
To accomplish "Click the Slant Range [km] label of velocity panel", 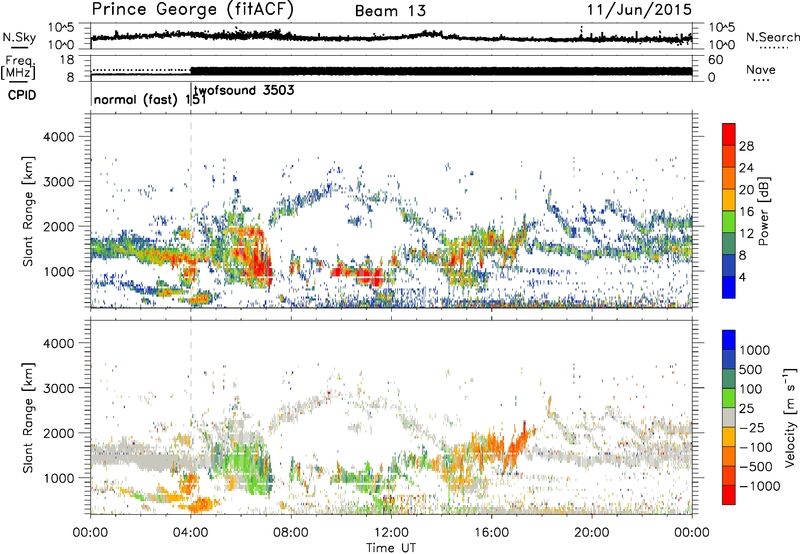I will point(28,418).
